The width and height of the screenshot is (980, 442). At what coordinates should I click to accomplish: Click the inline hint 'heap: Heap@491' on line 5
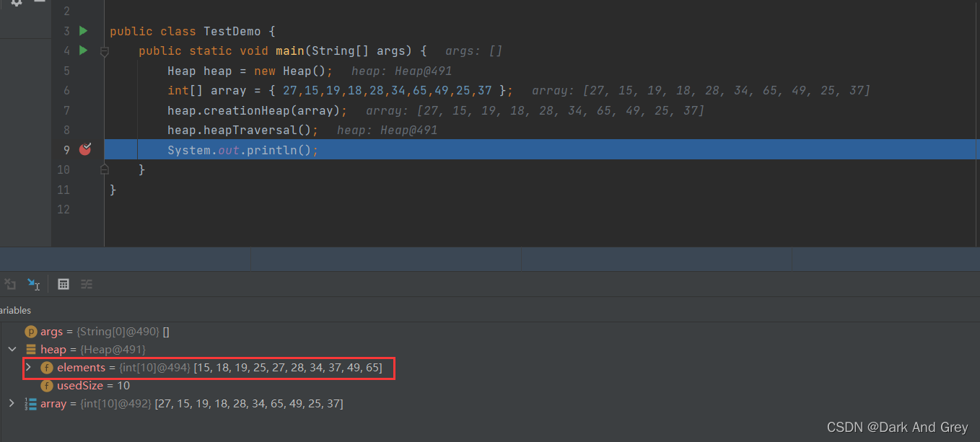[402, 71]
